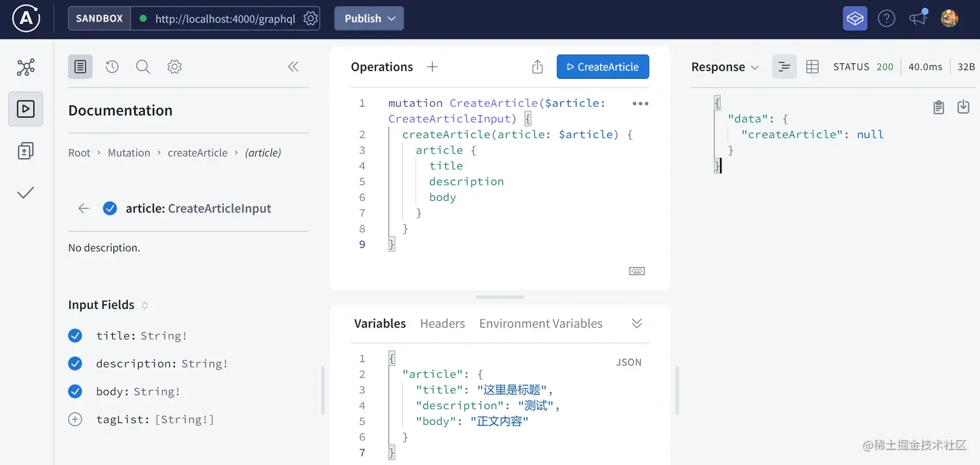
Task: Run the CreateArticle operation
Action: [x=603, y=67]
